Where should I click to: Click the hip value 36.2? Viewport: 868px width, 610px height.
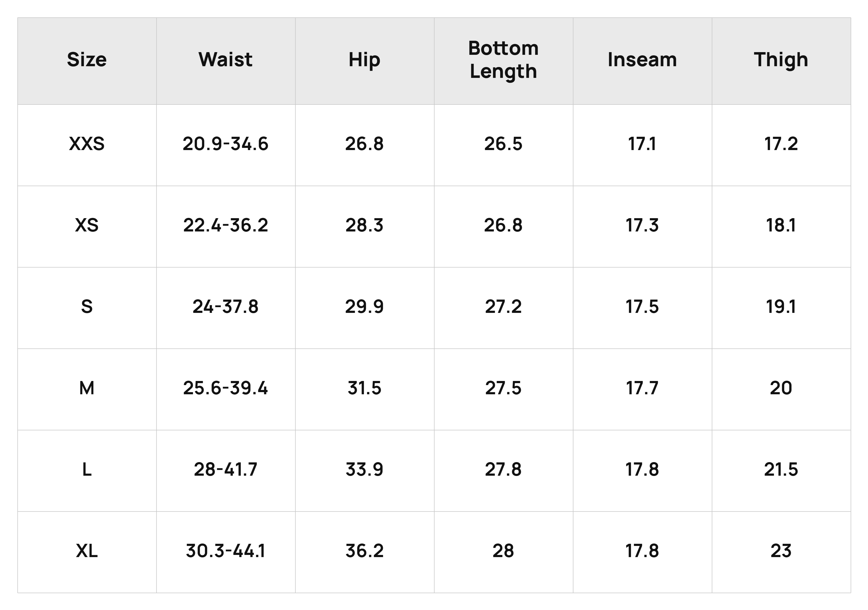[364, 551]
